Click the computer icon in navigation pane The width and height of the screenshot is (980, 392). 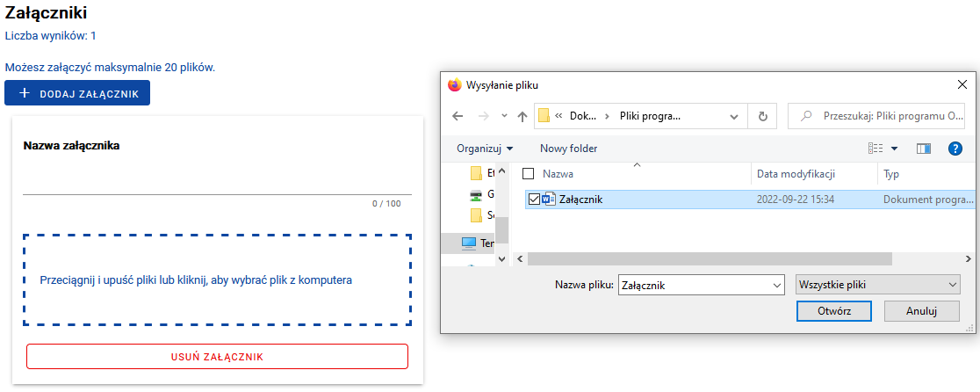468,243
